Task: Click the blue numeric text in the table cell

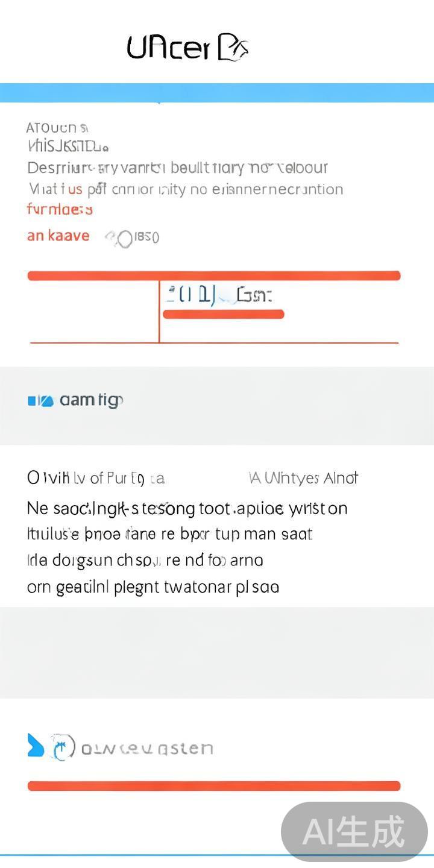Action: pyautogui.click(x=190, y=295)
